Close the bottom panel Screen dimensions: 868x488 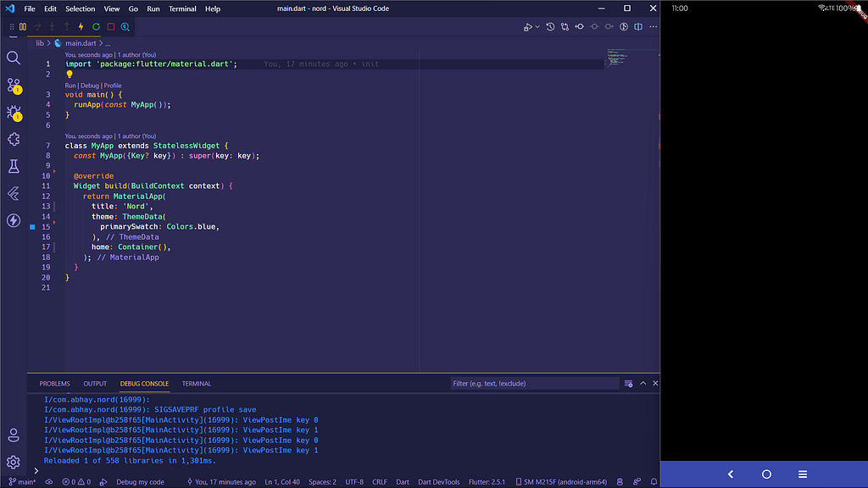click(655, 384)
